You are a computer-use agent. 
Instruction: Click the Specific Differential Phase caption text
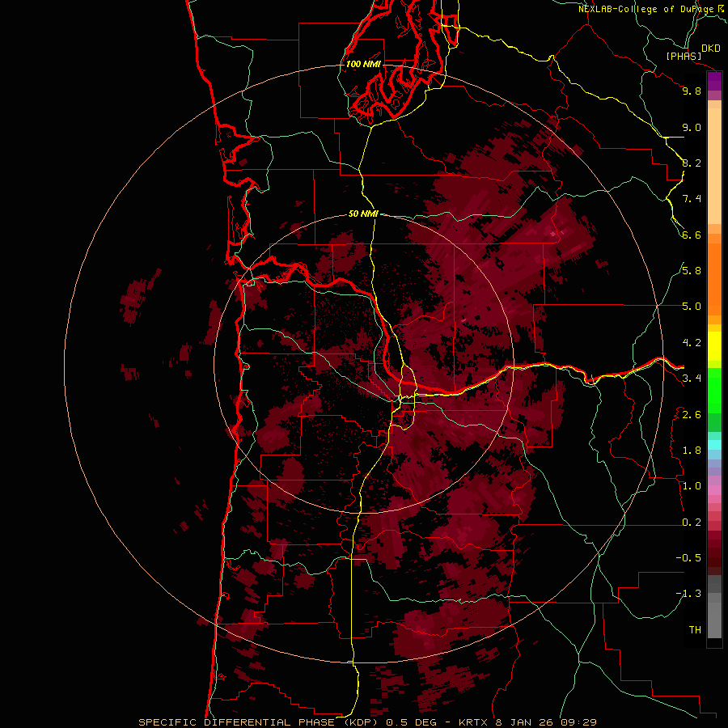coord(368,722)
